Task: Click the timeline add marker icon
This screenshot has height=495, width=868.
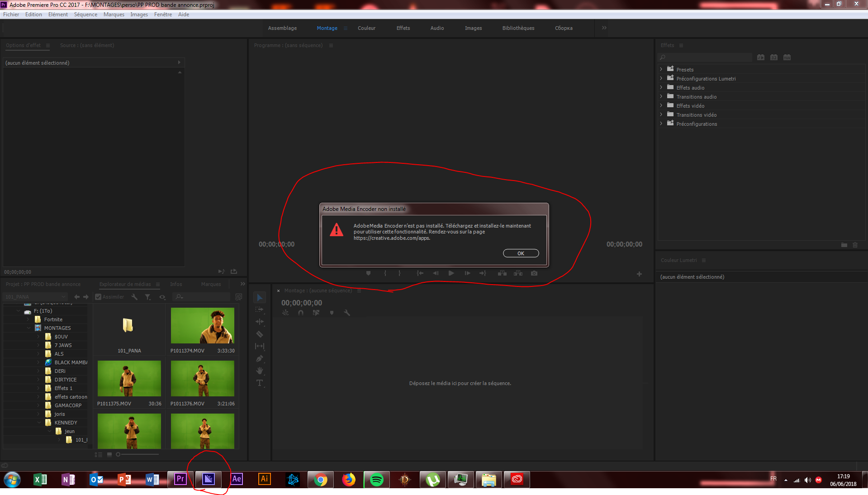Action: pos(332,313)
